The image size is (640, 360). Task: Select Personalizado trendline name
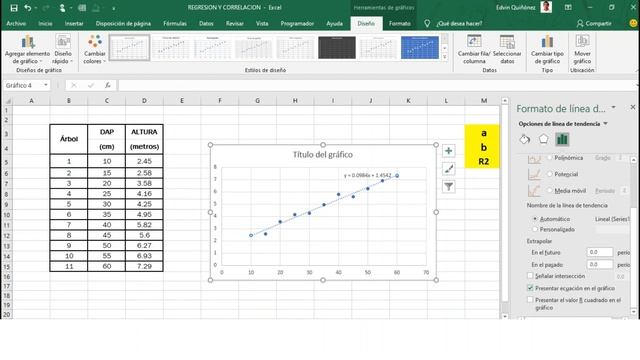535,229
